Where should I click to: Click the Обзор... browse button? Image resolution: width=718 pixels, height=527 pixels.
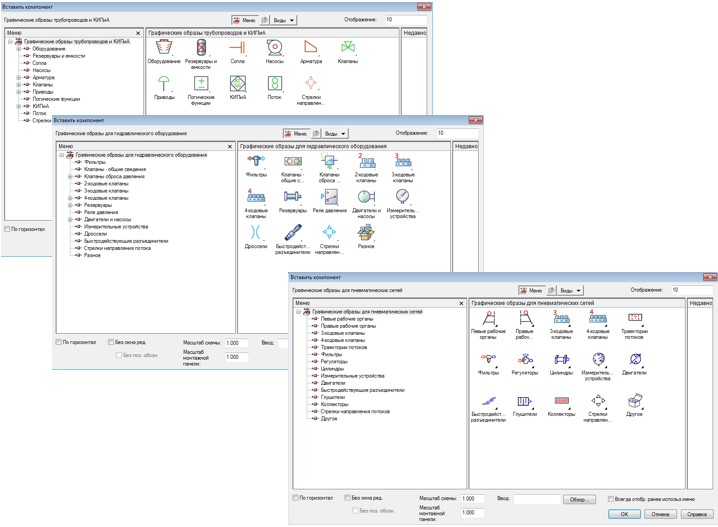coord(579,500)
